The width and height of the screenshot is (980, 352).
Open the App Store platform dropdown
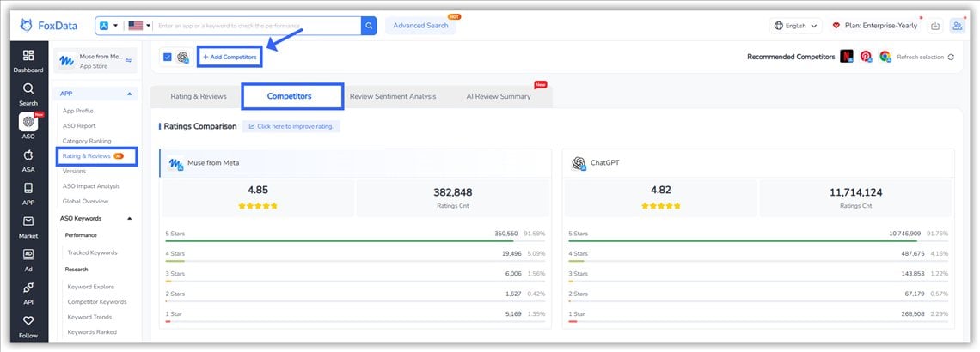(x=109, y=26)
